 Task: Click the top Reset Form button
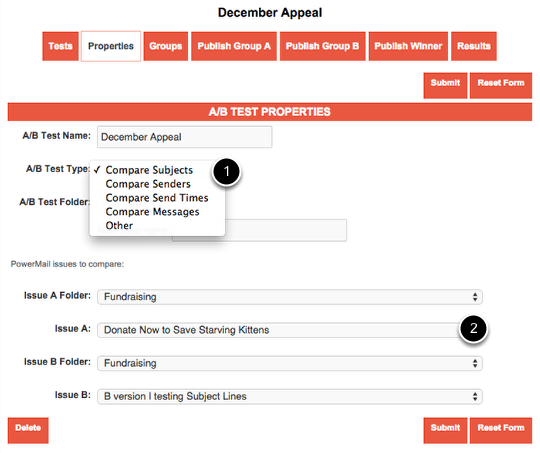point(501,85)
